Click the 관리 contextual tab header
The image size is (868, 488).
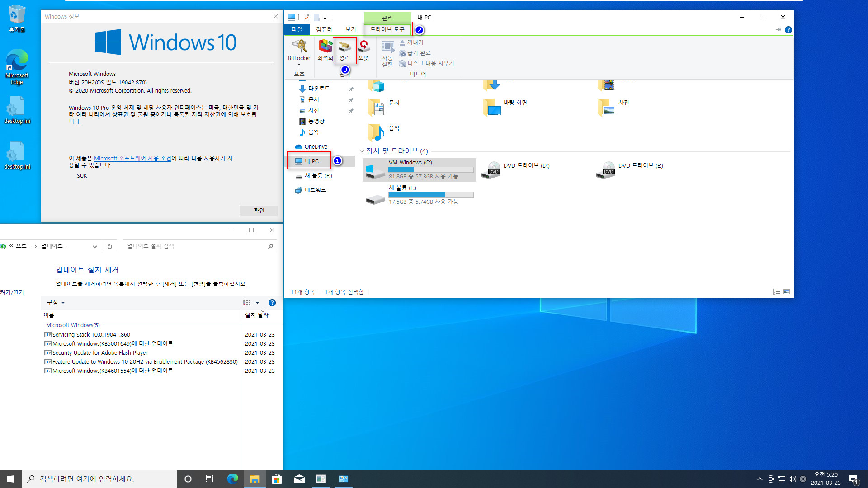pyautogui.click(x=387, y=18)
